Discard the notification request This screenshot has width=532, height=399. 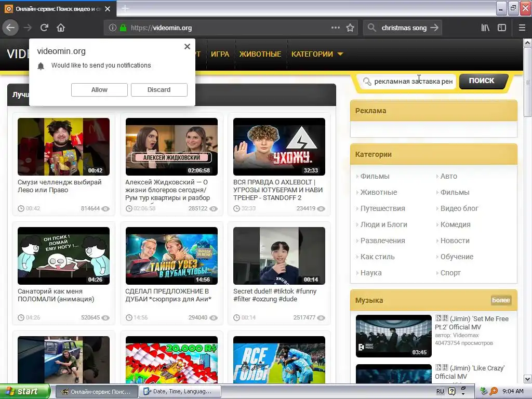159,89
